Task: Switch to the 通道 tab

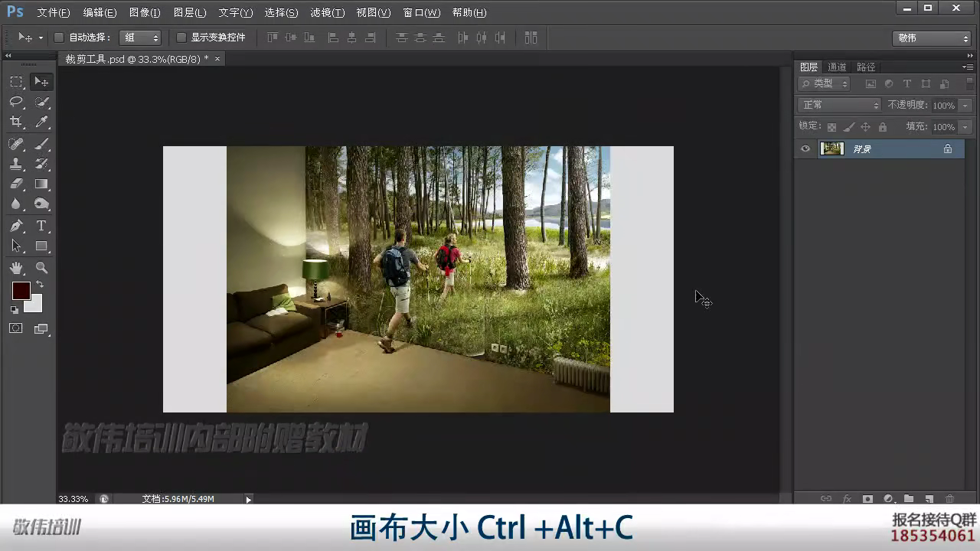Action: (837, 67)
